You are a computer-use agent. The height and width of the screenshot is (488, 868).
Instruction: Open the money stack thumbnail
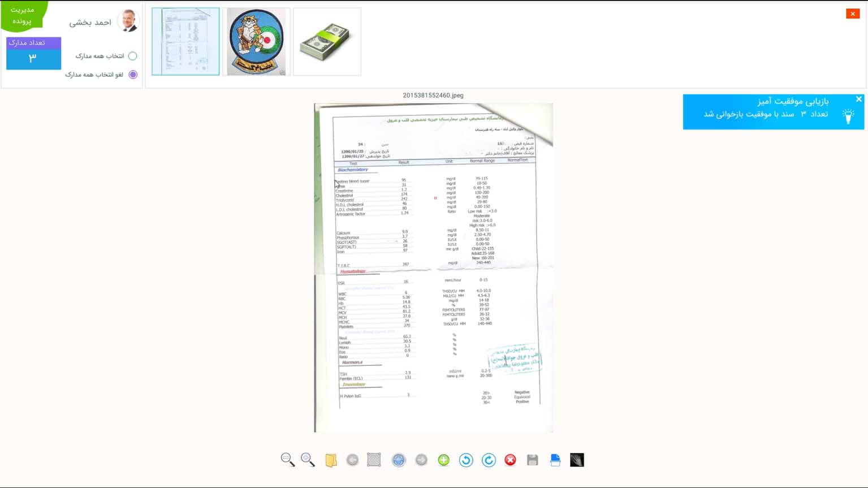tap(327, 42)
